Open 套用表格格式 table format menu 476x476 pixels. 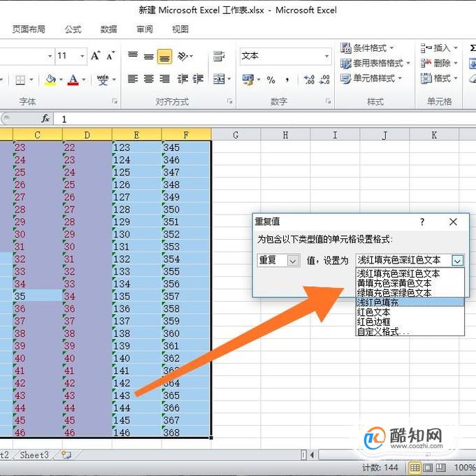click(375, 63)
